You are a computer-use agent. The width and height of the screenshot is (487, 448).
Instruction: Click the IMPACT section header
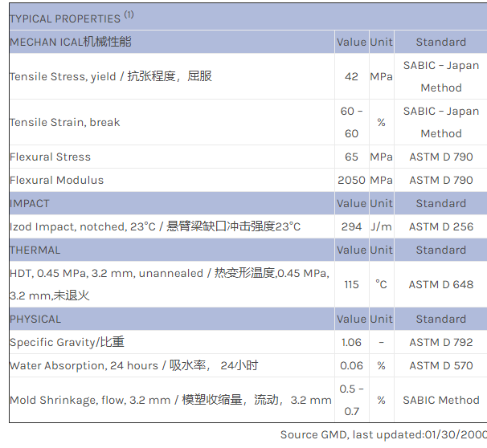tap(30, 203)
